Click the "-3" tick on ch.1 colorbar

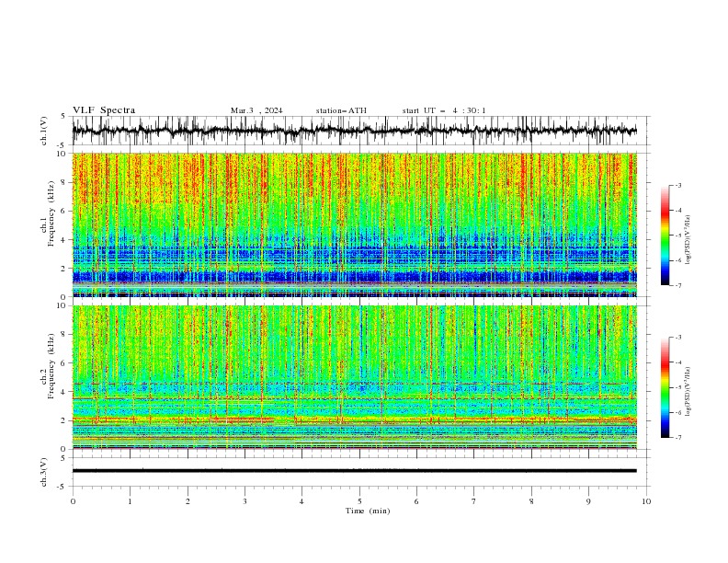pyautogui.click(x=677, y=185)
